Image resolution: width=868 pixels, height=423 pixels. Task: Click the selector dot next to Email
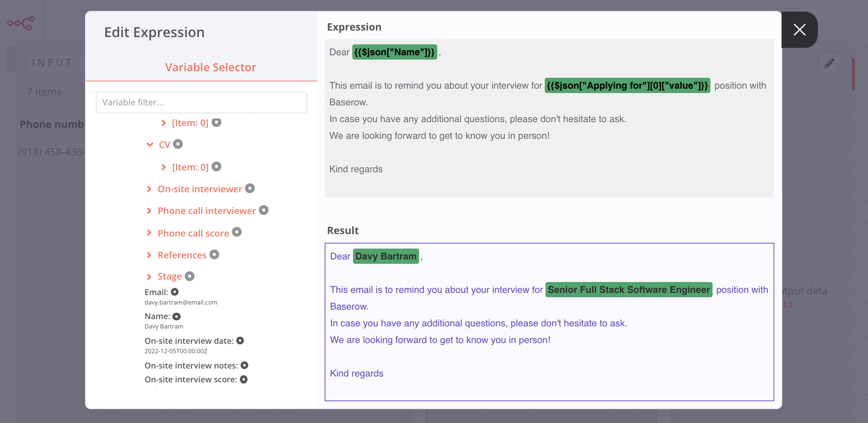[x=175, y=292]
